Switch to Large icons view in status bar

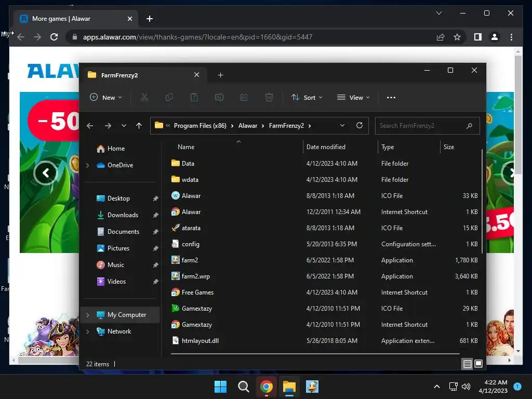(478, 364)
